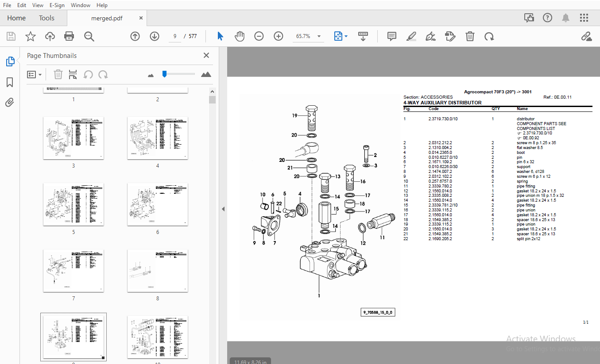Click the share screen chat icon

(x=529, y=18)
